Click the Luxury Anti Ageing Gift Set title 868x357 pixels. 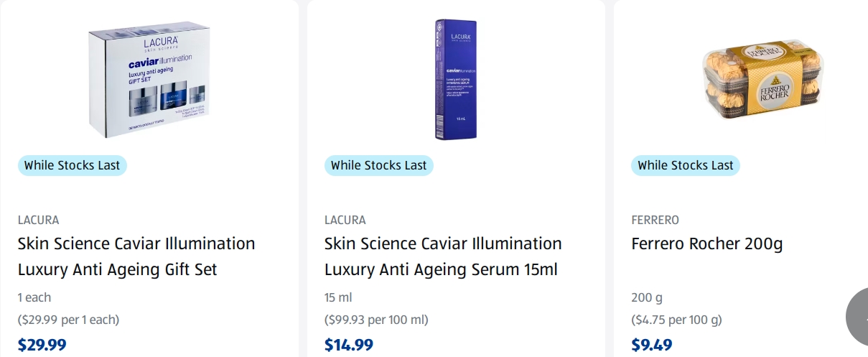pyautogui.click(x=136, y=256)
